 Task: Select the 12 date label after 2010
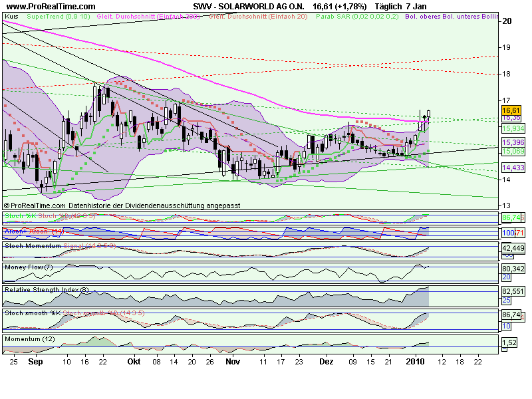(x=442, y=362)
